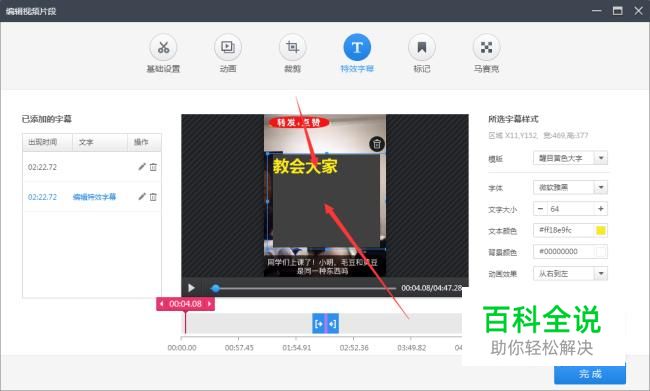Decrease text size with minus button

click(540, 209)
